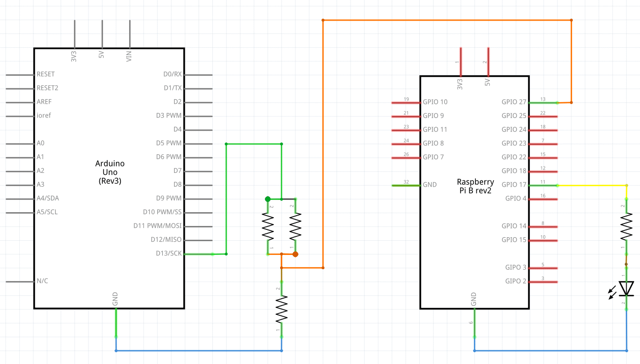The image size is (640, 364).
Task: Select the AREF pin label
Action: click(44, 102)
